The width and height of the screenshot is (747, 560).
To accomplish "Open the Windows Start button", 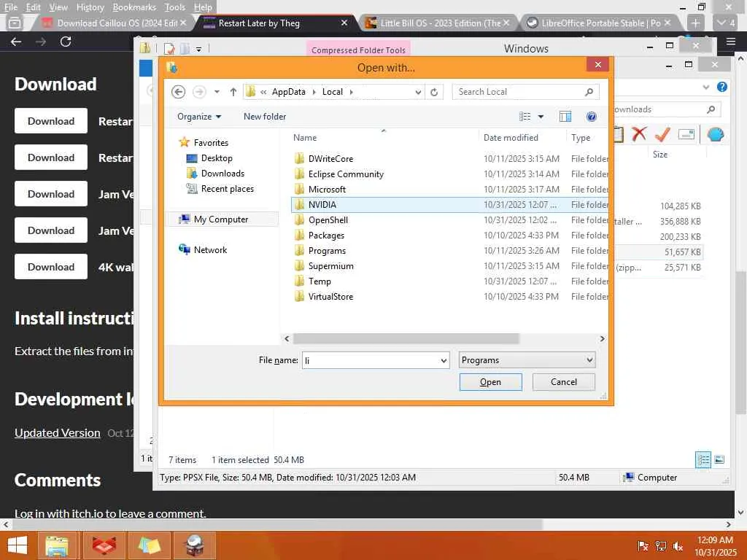I will (x=18, y=545).
